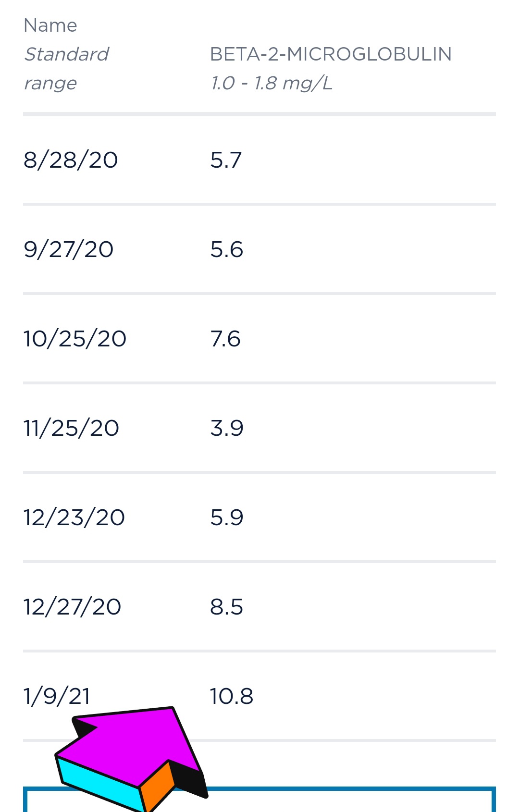This screenshot has height=812, width=519.
Task: Click the 7.6 result value
Action: [x=225, y=339]
